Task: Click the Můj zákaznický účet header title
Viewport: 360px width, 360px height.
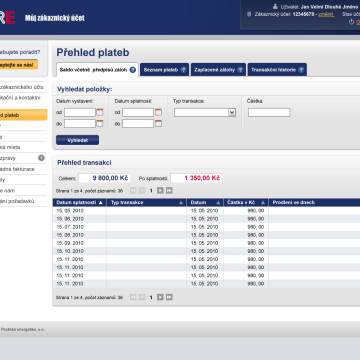Action: (x=55, y=18)
